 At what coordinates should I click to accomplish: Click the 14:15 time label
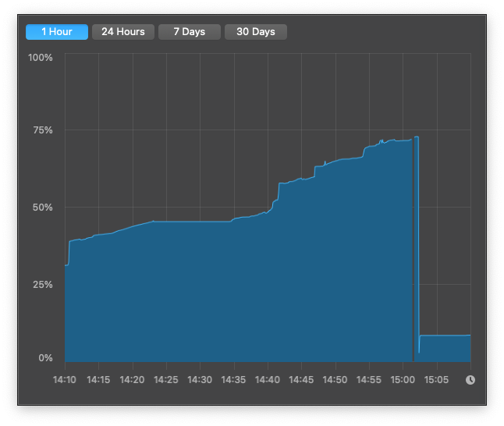pos(98,380)
